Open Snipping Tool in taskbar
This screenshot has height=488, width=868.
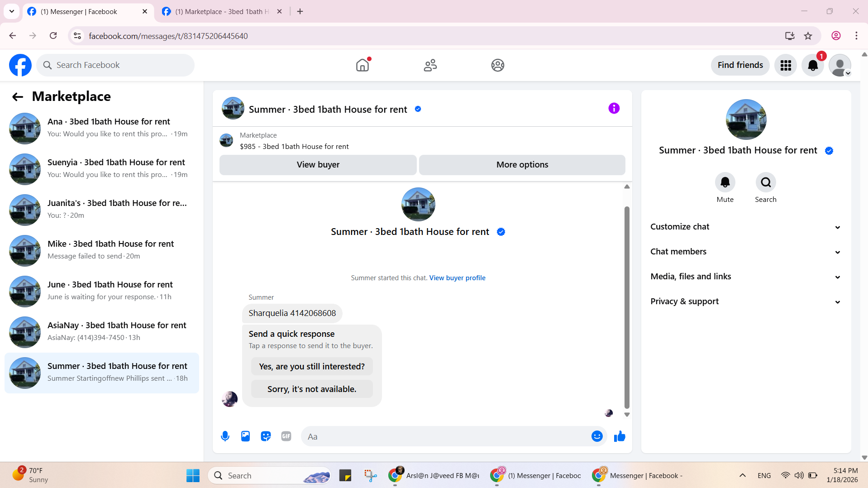coord(370,475)
